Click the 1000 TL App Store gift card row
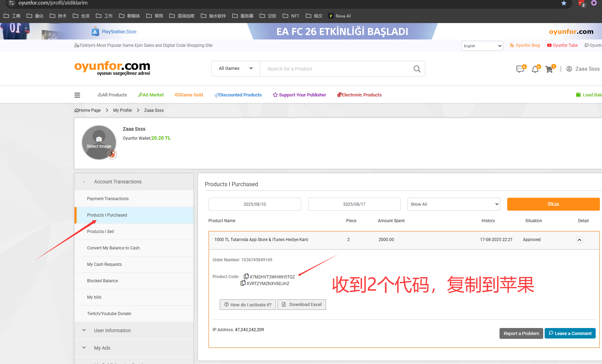The height and width of the screenshot is (364, 602). click(404, 240)
